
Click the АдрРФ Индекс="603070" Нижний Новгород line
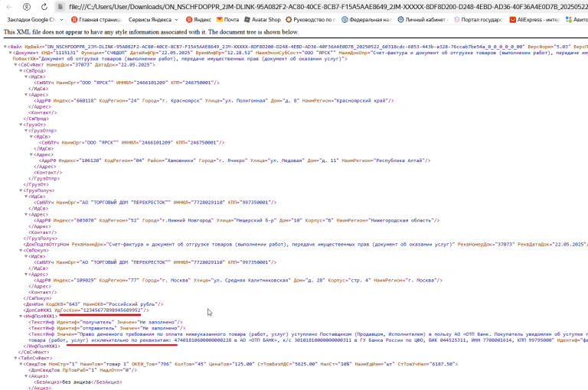[x=237, y=221]
